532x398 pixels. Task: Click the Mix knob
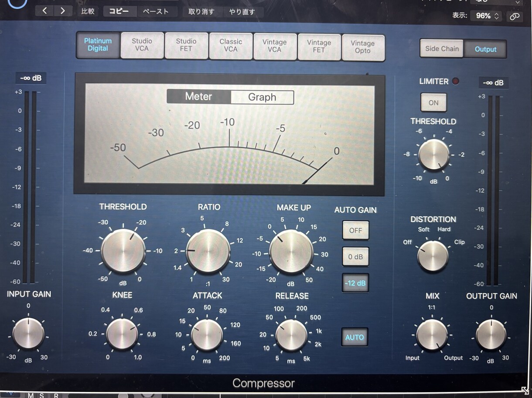point(432,335)
